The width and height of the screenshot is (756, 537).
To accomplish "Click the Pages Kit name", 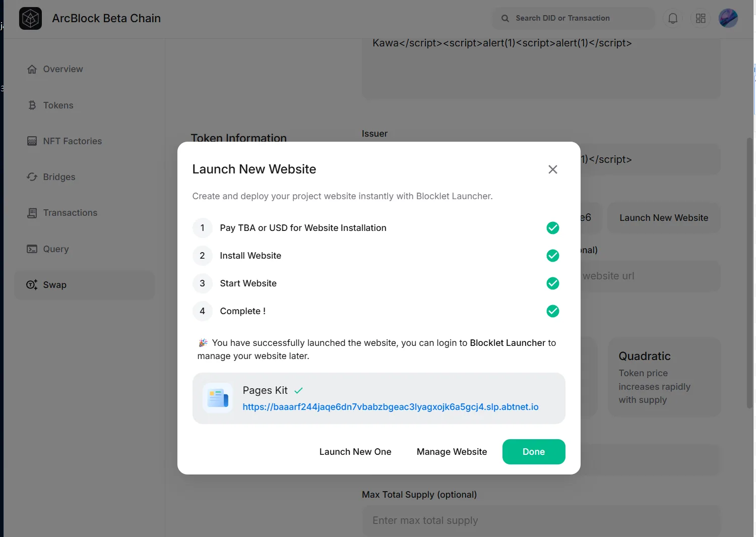I will click(x=265, y=390).
